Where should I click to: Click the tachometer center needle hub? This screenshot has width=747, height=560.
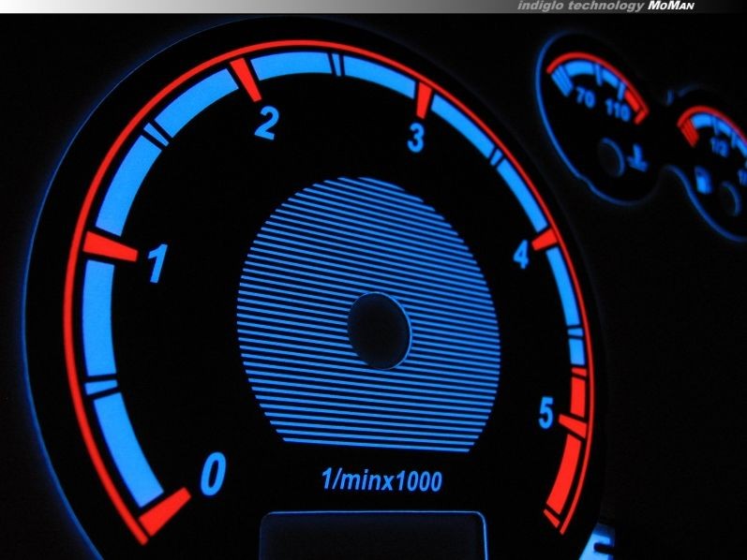coord(380,331)
